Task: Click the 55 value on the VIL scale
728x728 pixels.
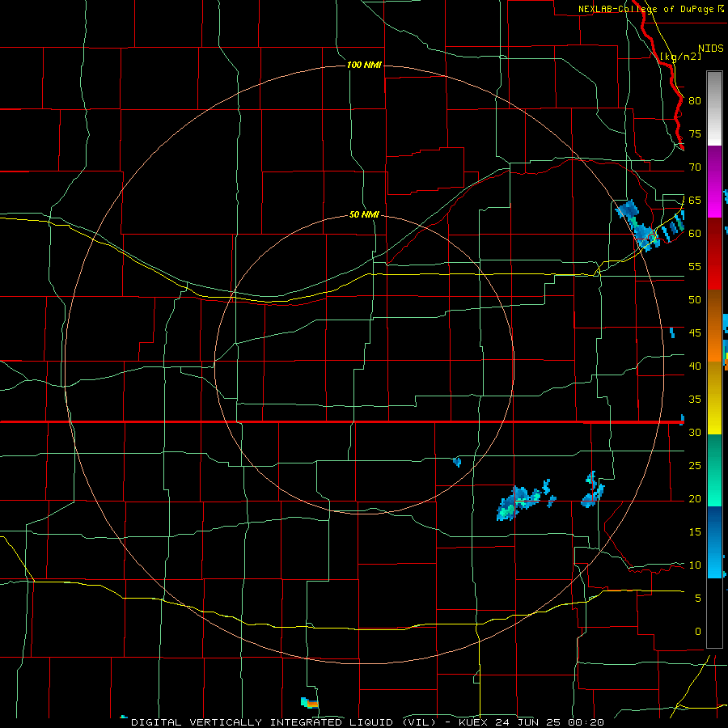Action: 695,266
